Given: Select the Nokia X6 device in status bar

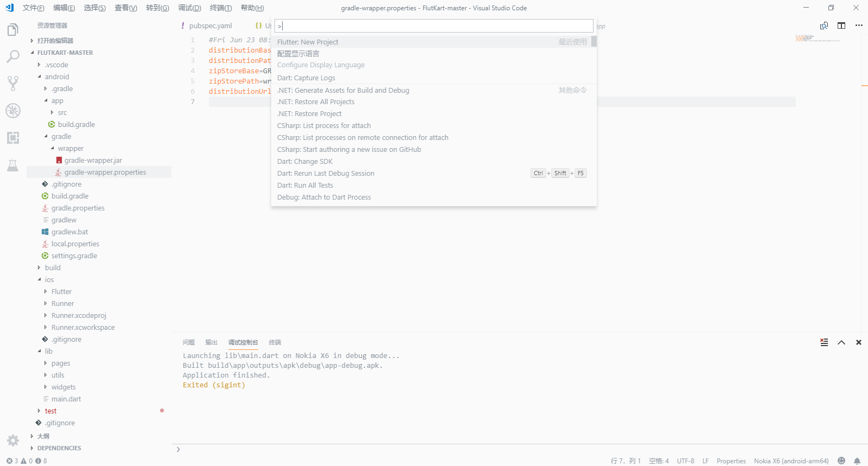Looking at the screenshot, I should click(x=791, y=461).
